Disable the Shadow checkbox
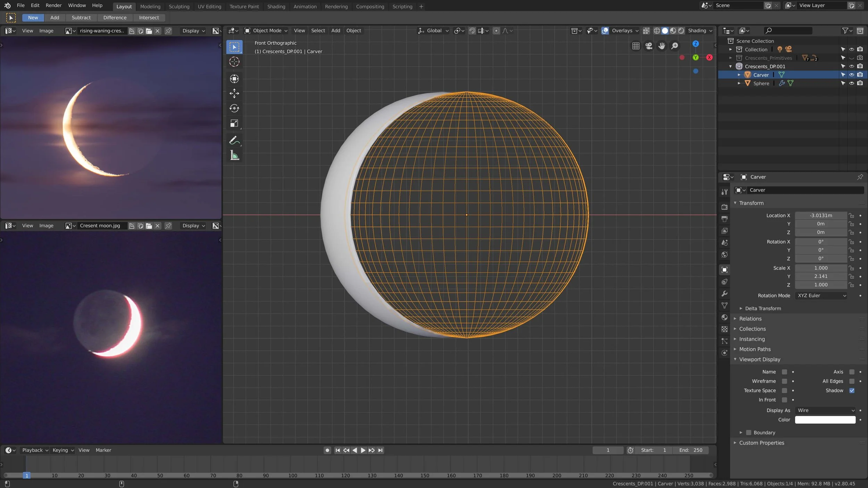This screenshot has width=868, height=488. pyautogui.click(x=852, y=390)
